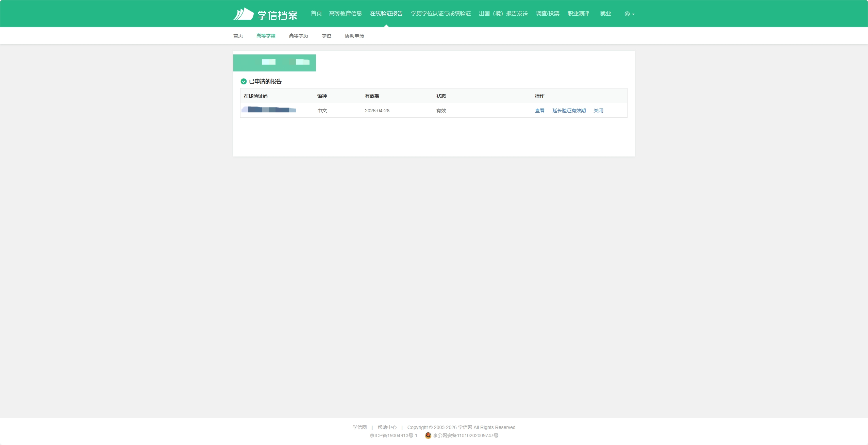Click 延长验证有效期 link

click(569, 111)
